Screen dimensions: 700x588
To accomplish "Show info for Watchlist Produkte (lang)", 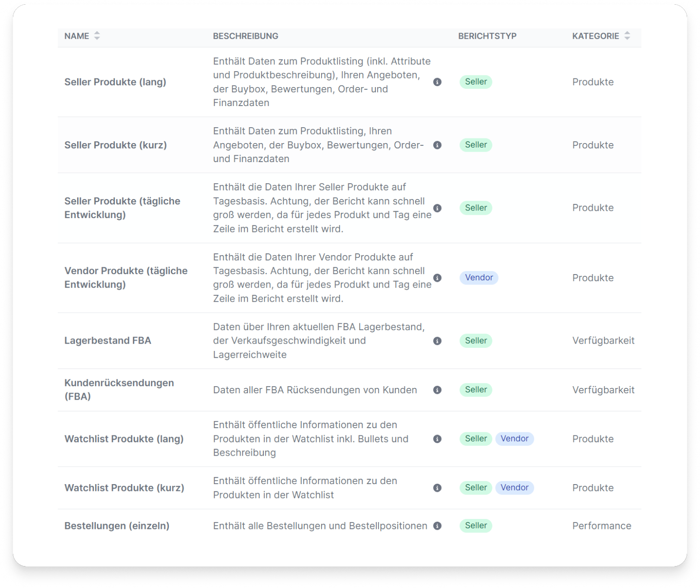I will pos(437,439).
